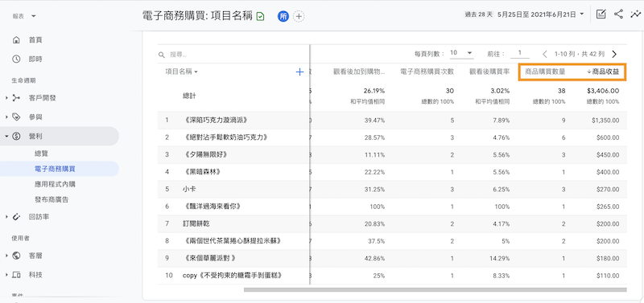This screenshot has height=303, width=644.
Task: Expand the 客戶開發 section arrow
Action: point(6,98)
